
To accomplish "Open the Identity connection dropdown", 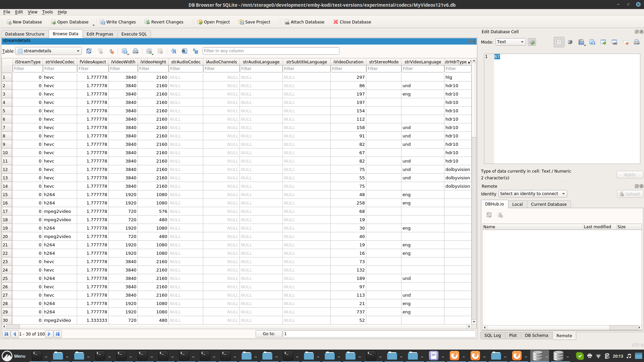I will 533,194.
